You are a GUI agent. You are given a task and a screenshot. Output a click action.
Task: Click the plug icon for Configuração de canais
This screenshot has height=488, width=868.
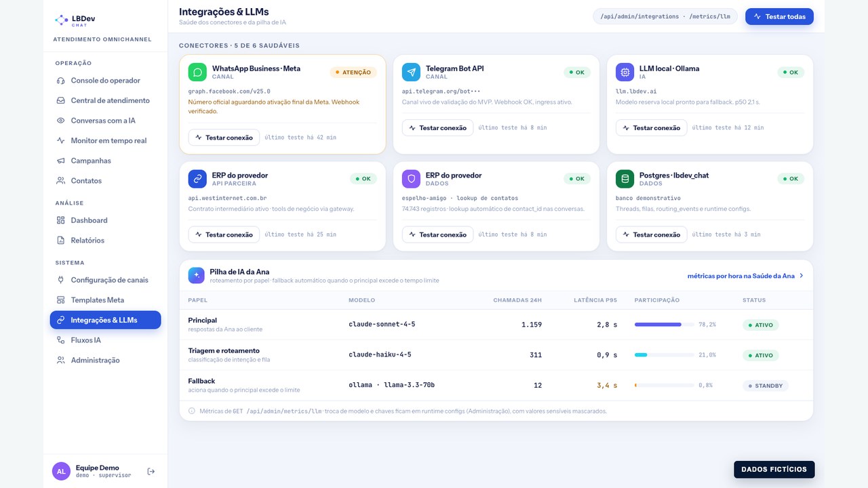(x=61, y=280)
